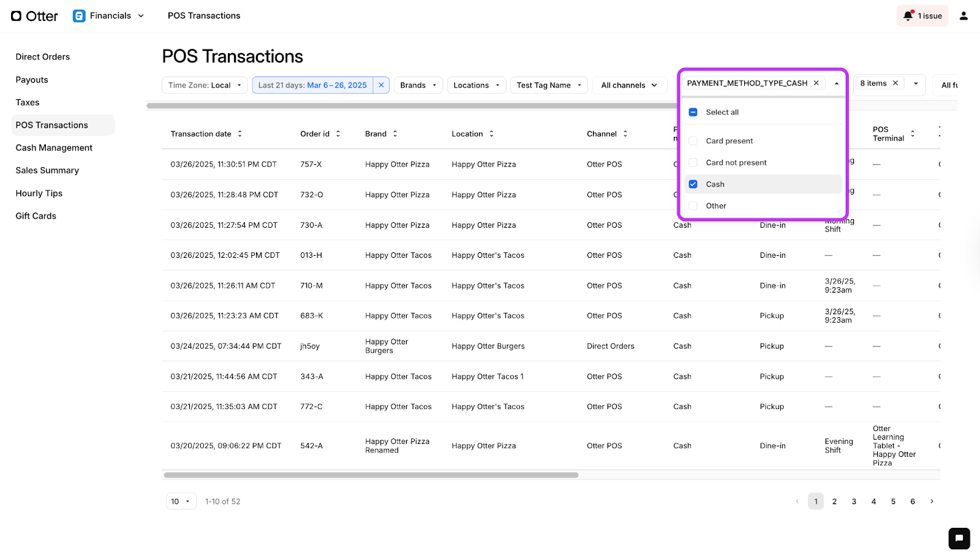Go to page 3

(x=854, y=502)
